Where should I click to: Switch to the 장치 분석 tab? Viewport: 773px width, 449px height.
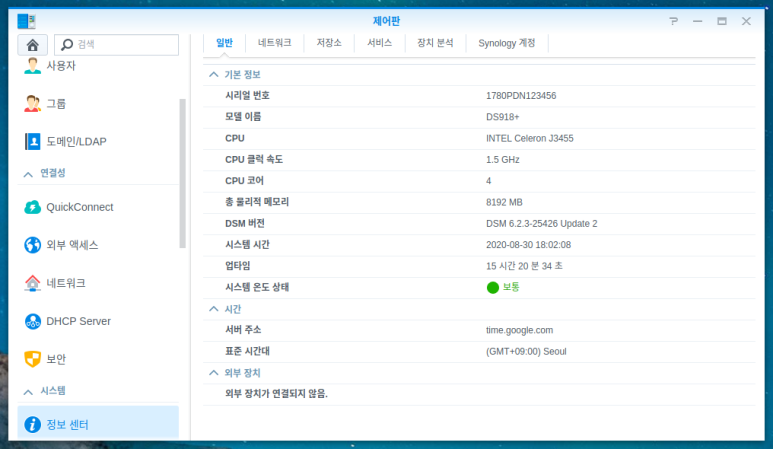[x=435, y=43]
